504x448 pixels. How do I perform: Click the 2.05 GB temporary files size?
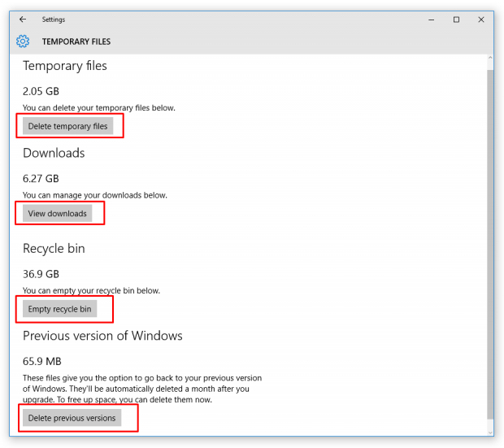pyautogui.click(x=41, y=91)
